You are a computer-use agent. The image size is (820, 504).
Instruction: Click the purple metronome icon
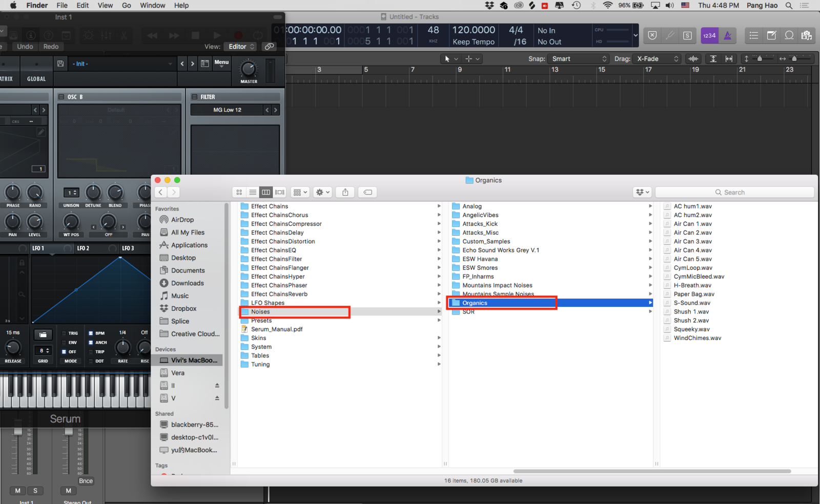[727, 35]
